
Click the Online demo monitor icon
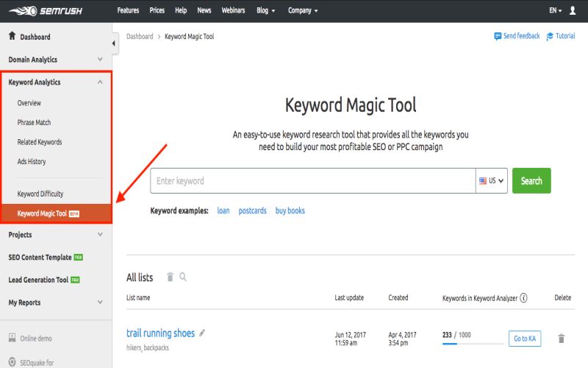tap(12, 338)
